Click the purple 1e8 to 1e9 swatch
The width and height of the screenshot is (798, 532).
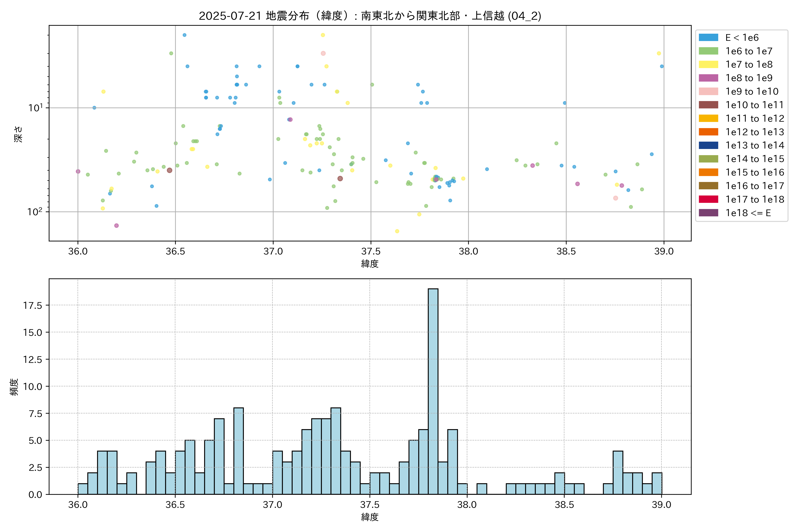click(708, 78)
